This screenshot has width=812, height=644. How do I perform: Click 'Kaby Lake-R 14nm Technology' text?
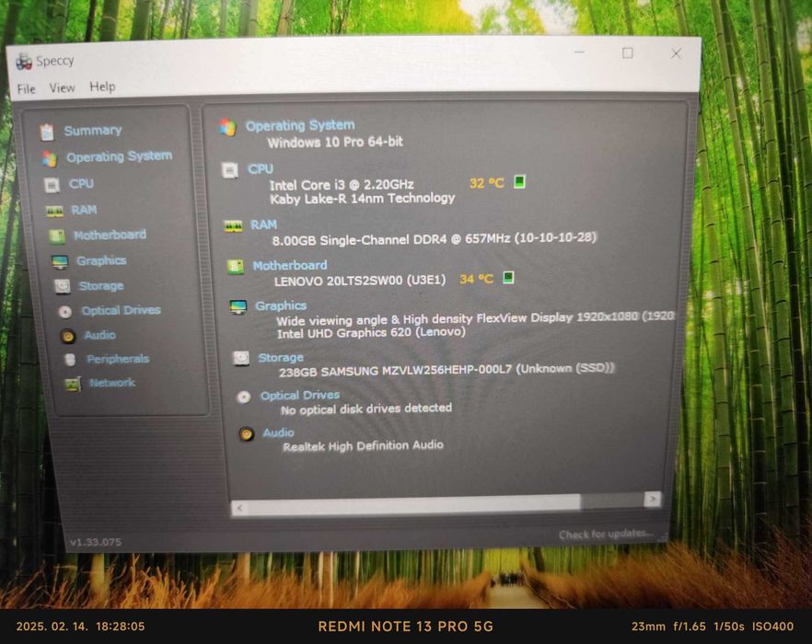[x=363, y=199]
